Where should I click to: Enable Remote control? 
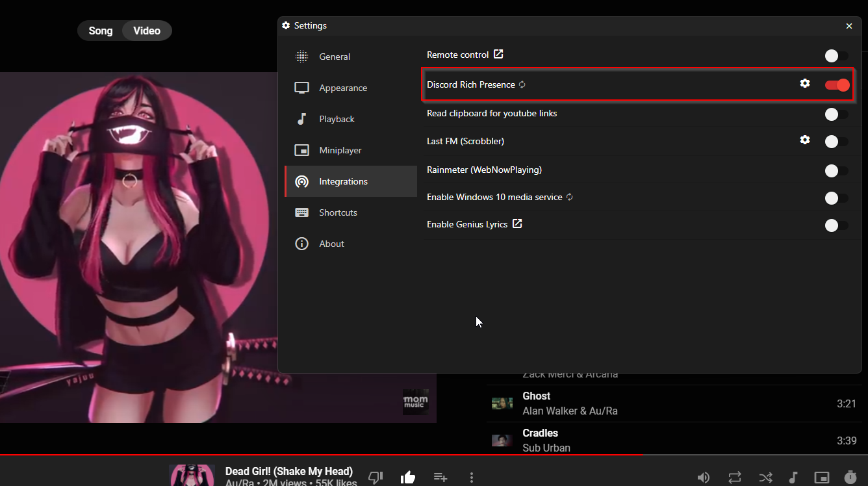[836, 56]
